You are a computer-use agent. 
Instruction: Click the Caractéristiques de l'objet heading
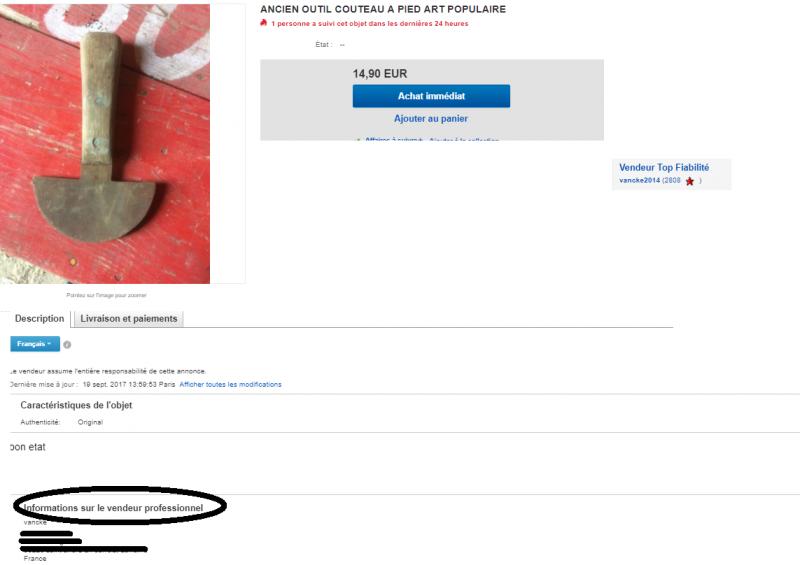76,405
